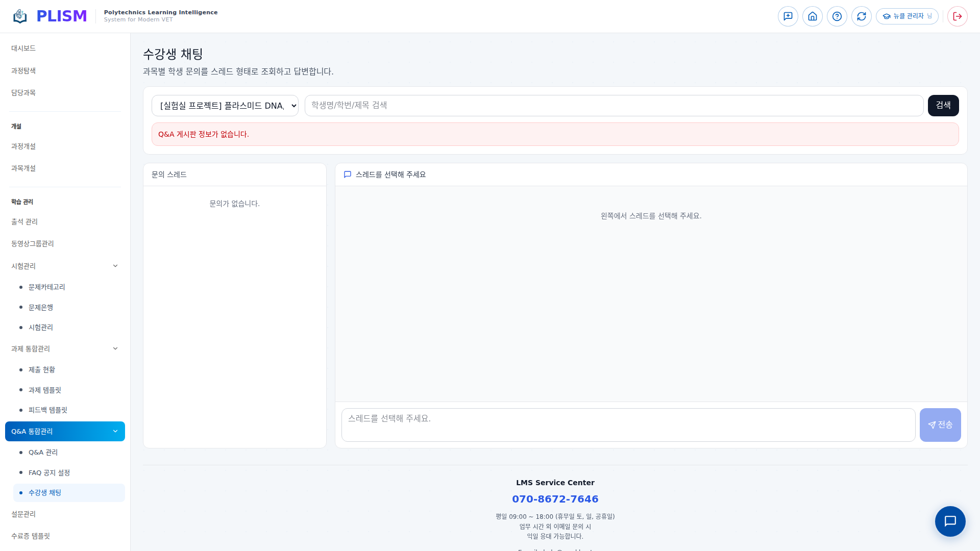
Task: Open the message-plus icon in header
Action: (788, 16)
